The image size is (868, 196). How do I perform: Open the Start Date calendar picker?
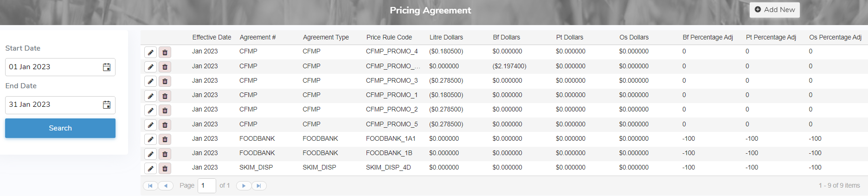click(107, 67)
